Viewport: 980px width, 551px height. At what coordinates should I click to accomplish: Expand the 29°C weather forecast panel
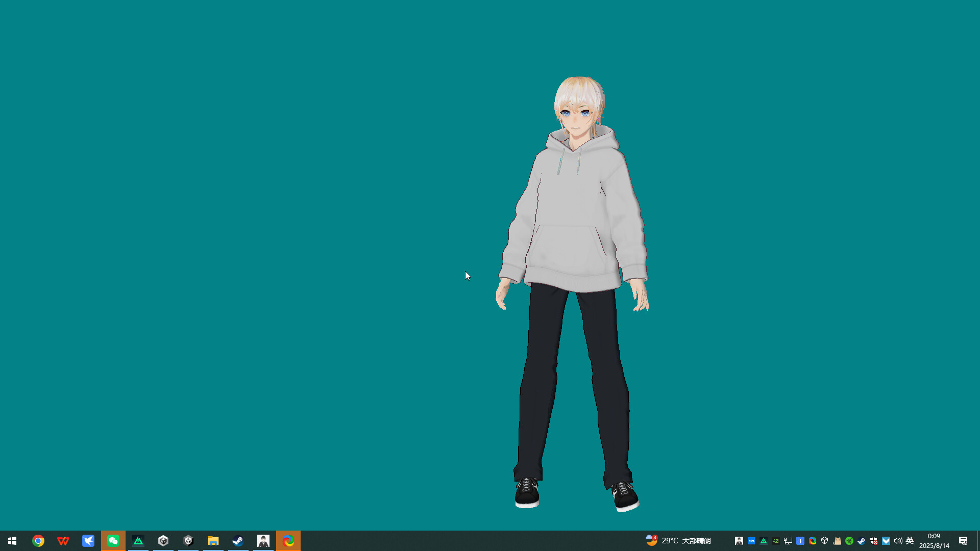[x=679, y=540]
